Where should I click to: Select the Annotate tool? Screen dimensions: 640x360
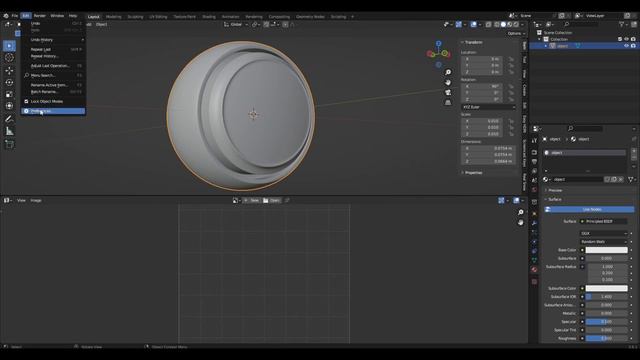click(x=9, y=119)
